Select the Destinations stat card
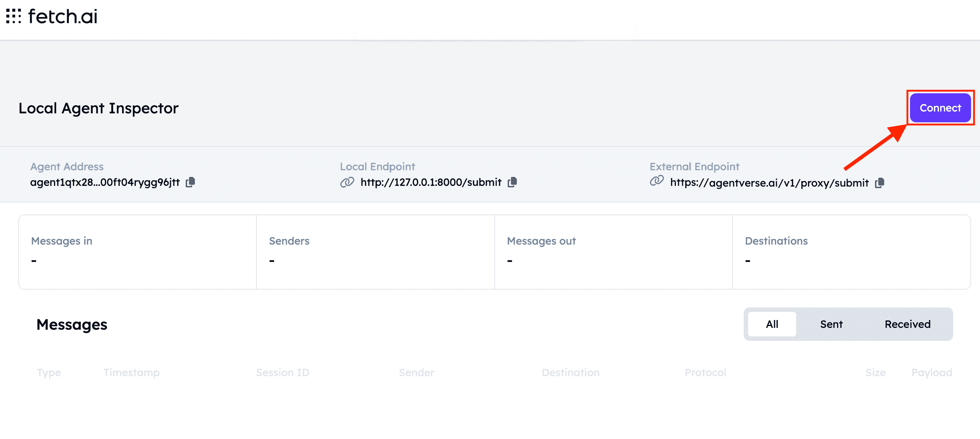The width and height of the screenshot is (980, 439). coord(851,252)
